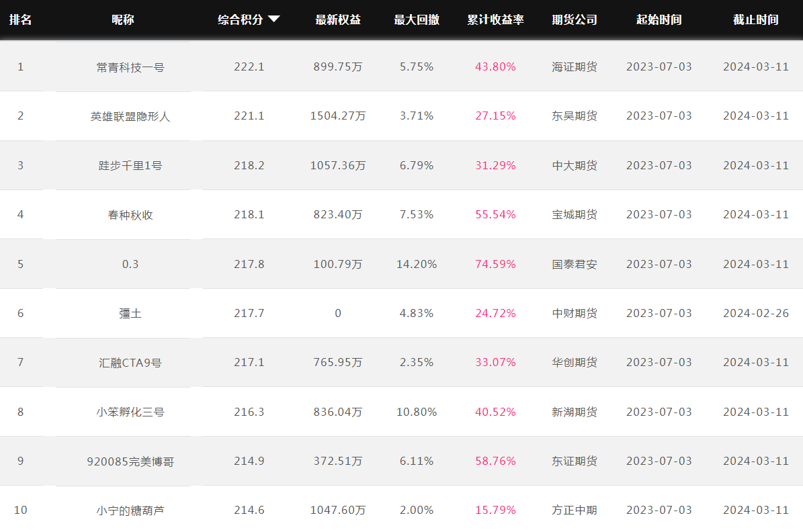
Task: Click the 综合积分 header text
Action: 240,19
